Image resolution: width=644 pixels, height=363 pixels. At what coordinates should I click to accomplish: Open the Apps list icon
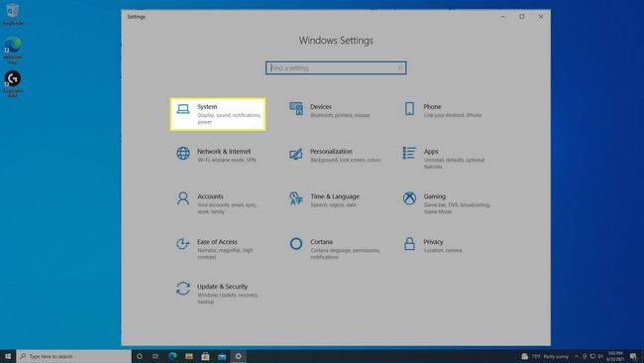tap(409, 153)
